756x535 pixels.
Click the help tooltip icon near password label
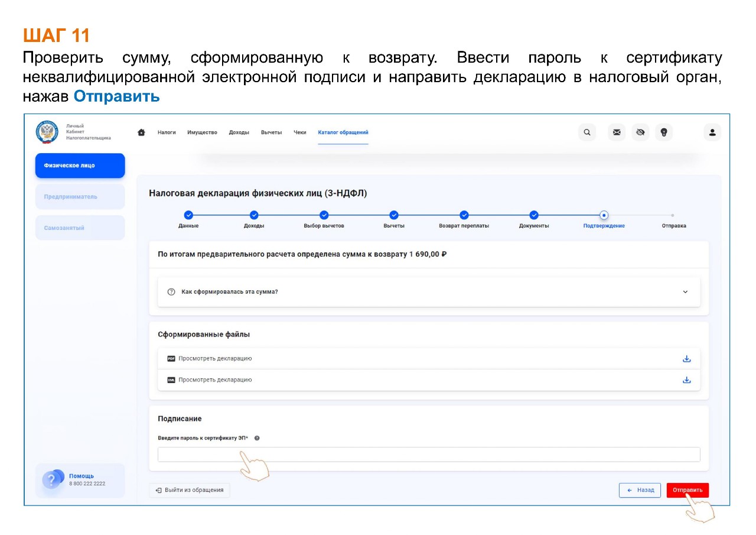tap(257, 438)
